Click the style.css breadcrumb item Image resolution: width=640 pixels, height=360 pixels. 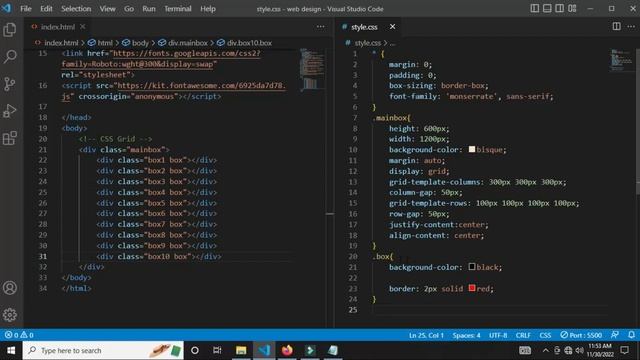click(363, 43)
